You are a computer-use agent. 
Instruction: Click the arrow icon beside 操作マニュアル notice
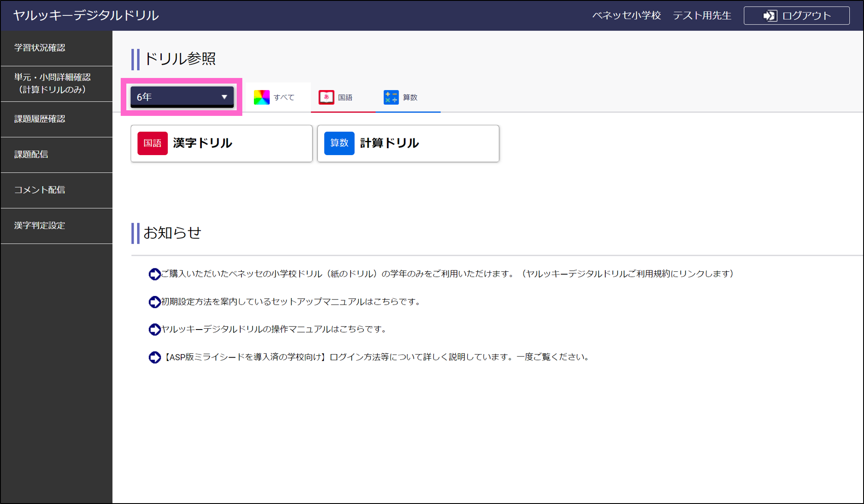click(x=154, y=329)
